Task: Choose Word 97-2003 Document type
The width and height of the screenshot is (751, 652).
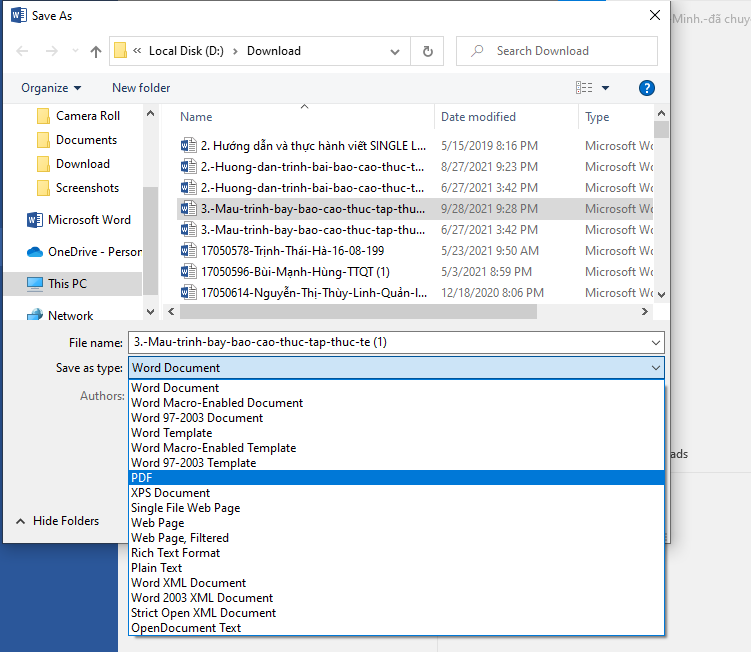Action: point(397,418)
